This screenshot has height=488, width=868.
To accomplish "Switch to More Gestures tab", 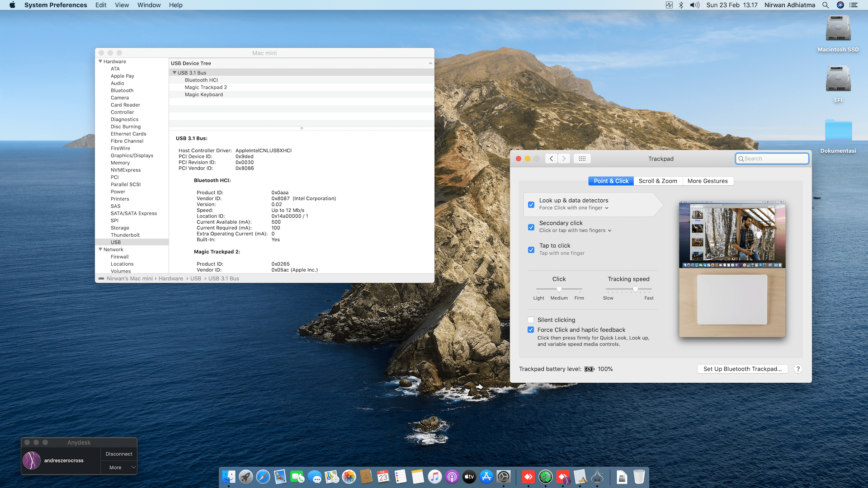I will coord(708,181).
